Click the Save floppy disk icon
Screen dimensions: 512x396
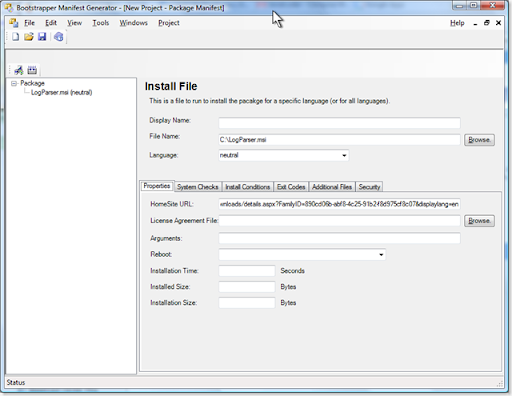click(x=42, y=37)
